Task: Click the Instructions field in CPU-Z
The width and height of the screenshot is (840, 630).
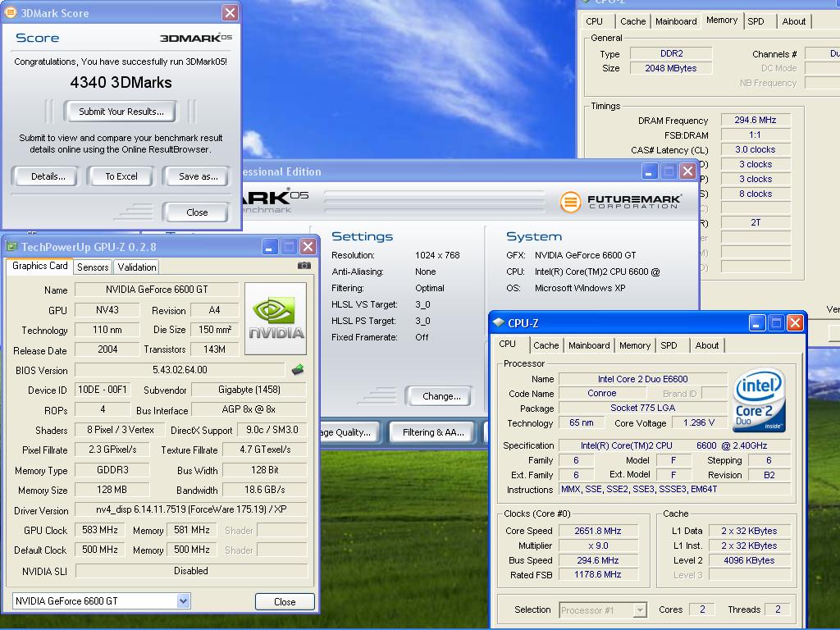Action: click(x=674, y=489)
